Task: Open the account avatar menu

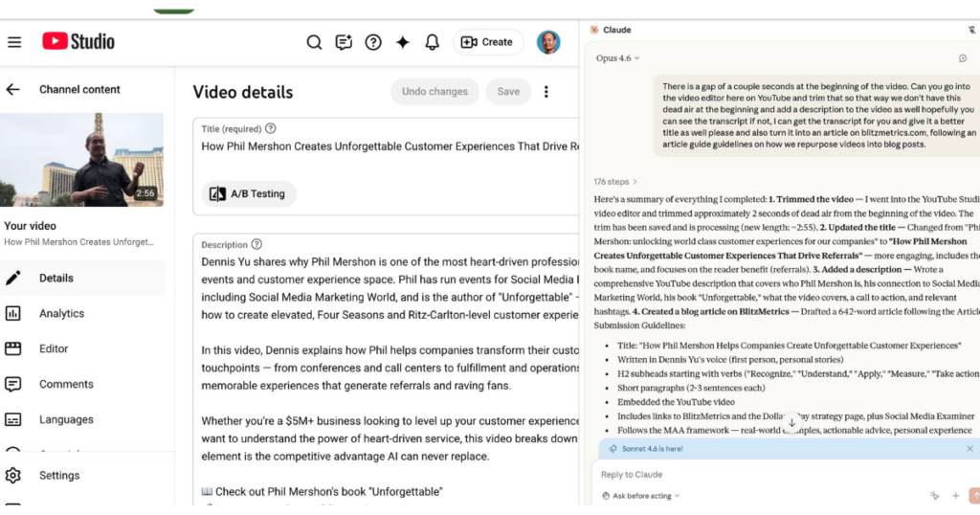Action: (548, 42)
